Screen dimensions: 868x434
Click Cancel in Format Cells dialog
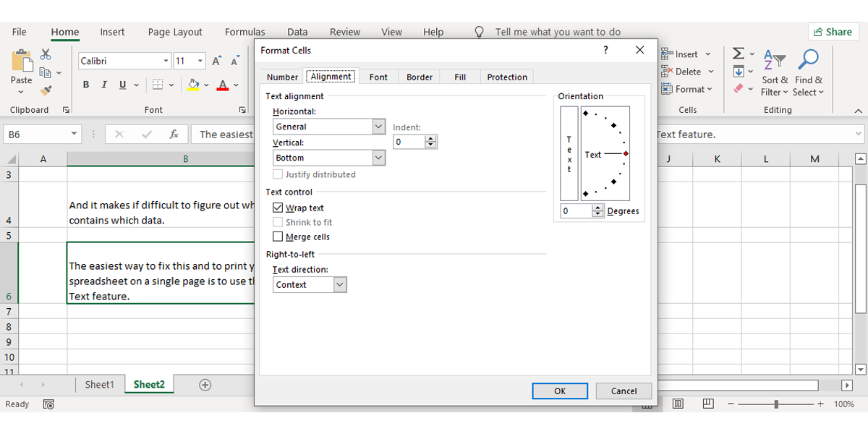(x=624, y=391)
